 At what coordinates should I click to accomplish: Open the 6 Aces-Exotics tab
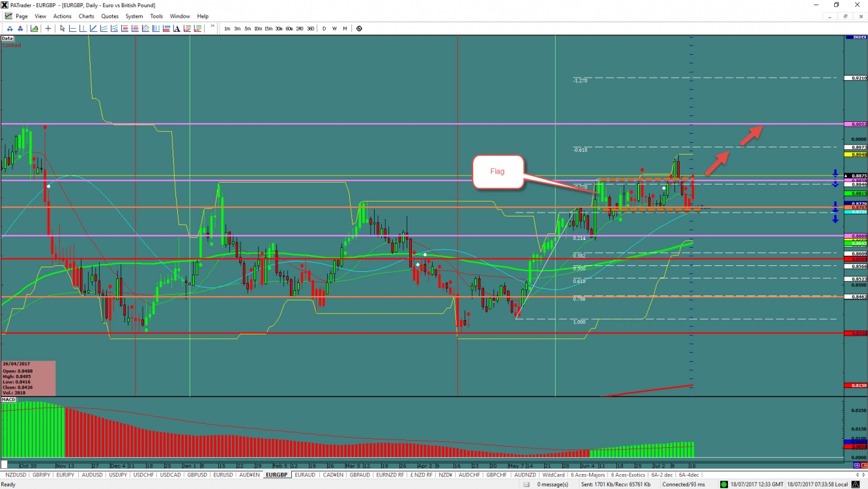(x=628, y=475)
